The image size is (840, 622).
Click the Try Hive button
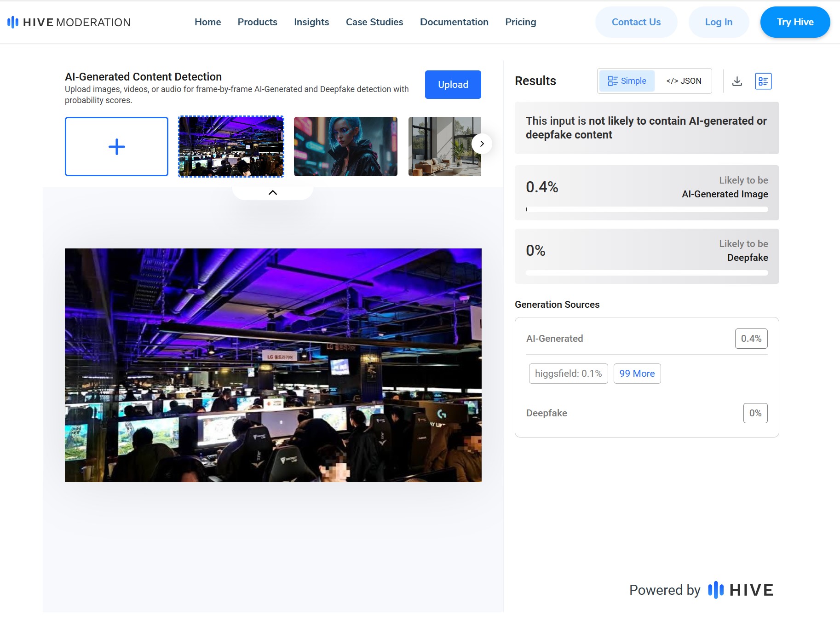[x=795, y=22]
